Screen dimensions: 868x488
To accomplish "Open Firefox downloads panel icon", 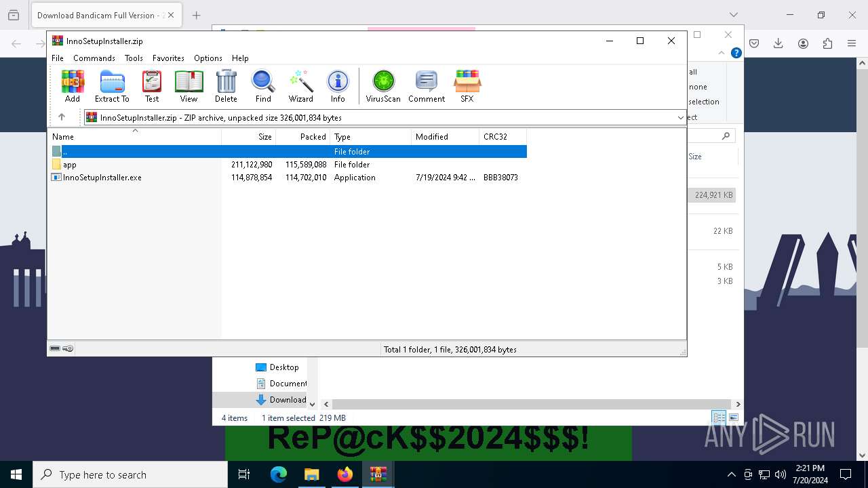I will pyautogui.click(x=778, y=43).
